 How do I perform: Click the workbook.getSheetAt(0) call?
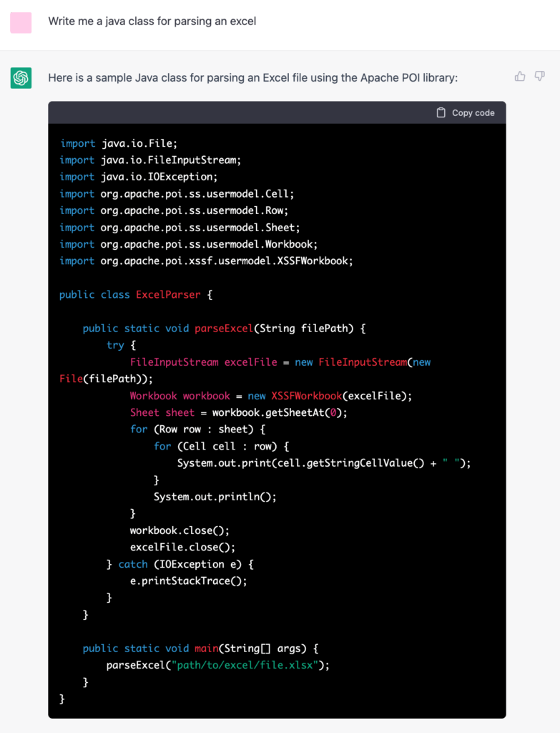pos(280,412)
